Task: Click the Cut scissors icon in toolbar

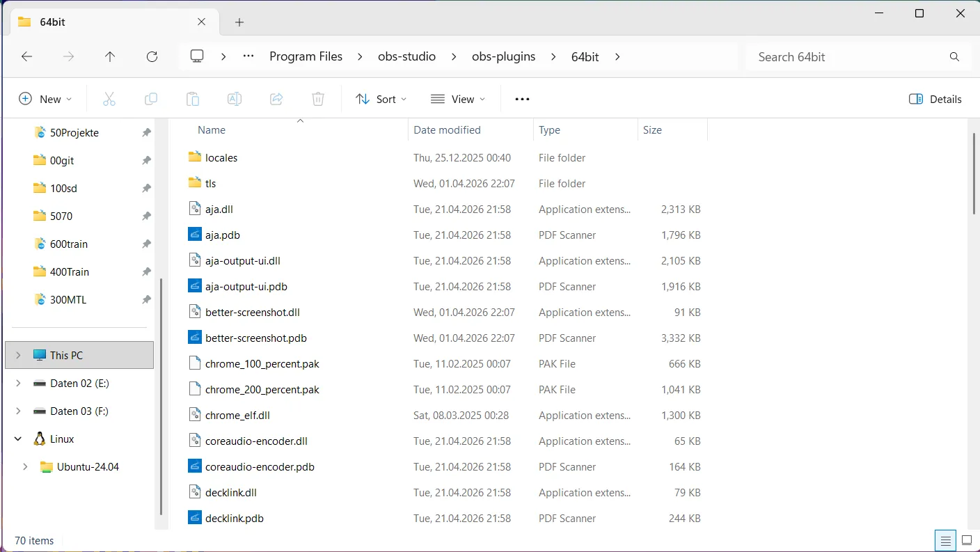Action: pyautogui.click(x=109, y=99)
